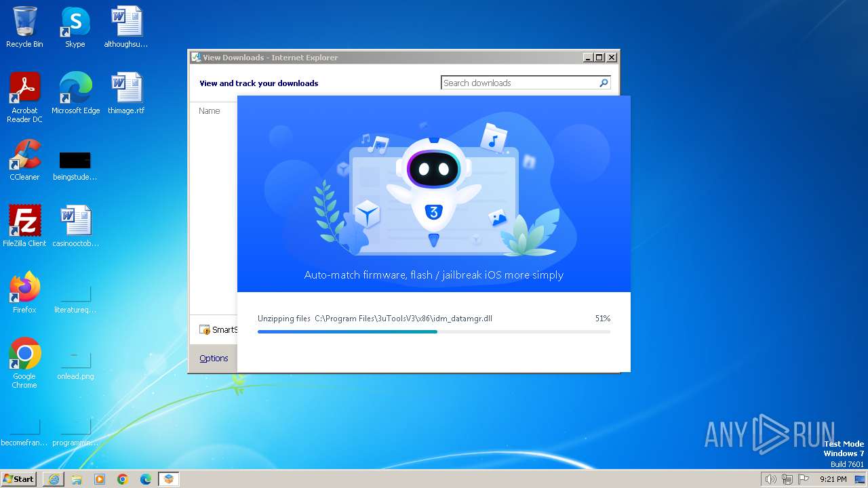
Task: Open Acrobat Reader DC shortcut
Action: click(x=24, y=98)
